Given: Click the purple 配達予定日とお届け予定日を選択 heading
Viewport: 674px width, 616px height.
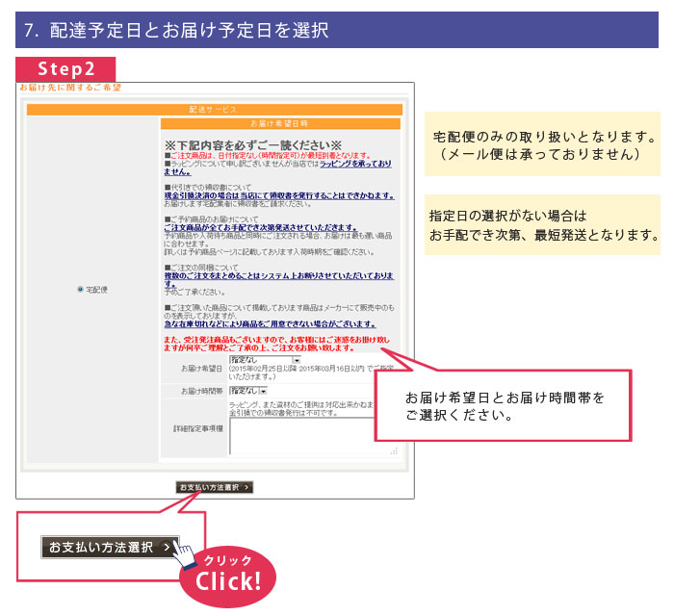Looking at the screenshot, I should [336, 30].
